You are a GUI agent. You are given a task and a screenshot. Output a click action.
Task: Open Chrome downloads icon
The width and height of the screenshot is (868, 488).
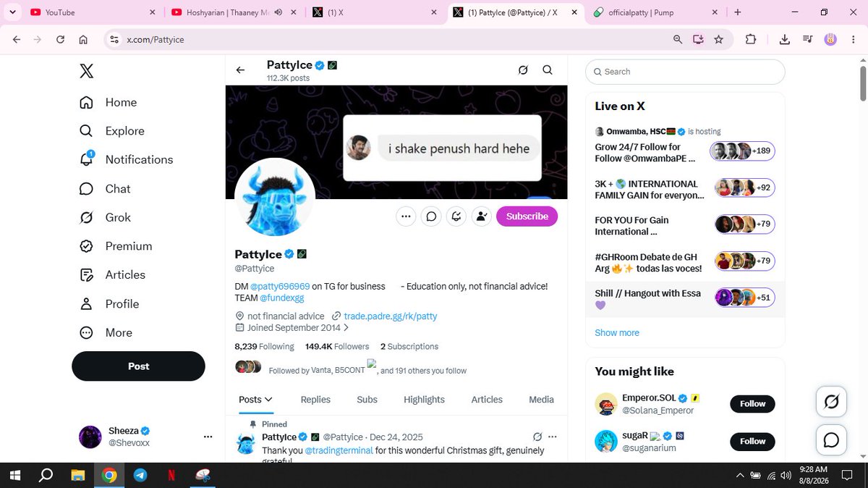[785, 40]
